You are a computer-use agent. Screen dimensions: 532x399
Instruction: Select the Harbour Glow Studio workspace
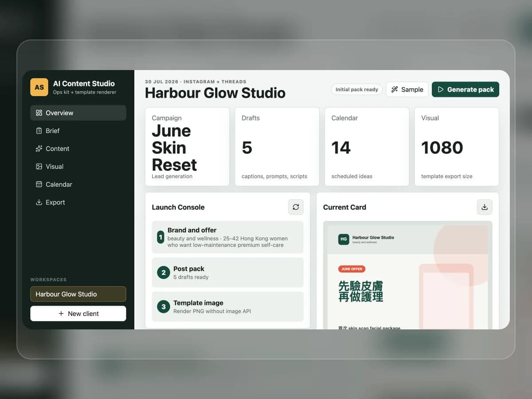[x=78, y=294]
